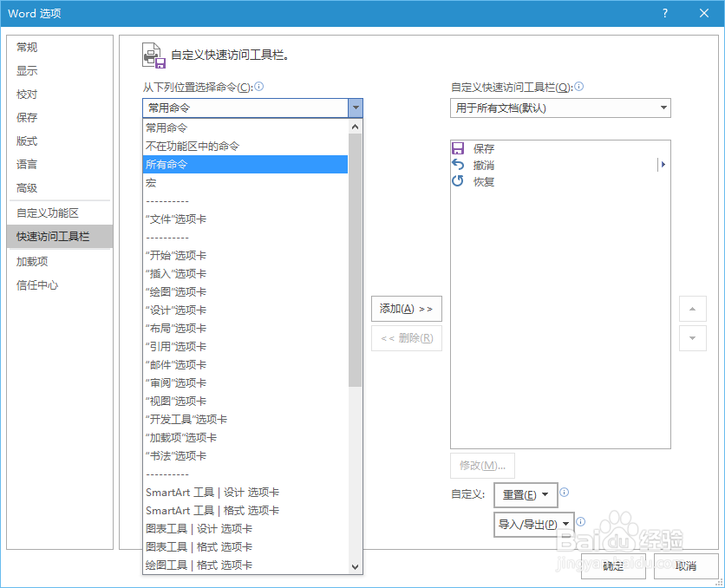Expand the submenu arrow next to 撤消
725x588 pixels.
click(x=663, y=164)
